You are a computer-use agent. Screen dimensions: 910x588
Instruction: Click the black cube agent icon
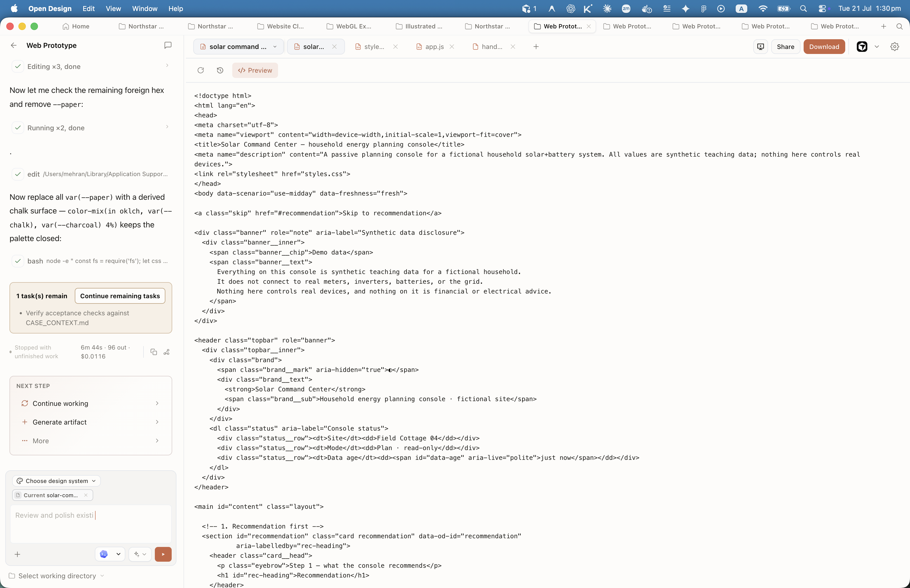pyautogui.click(x=862, y=47)
